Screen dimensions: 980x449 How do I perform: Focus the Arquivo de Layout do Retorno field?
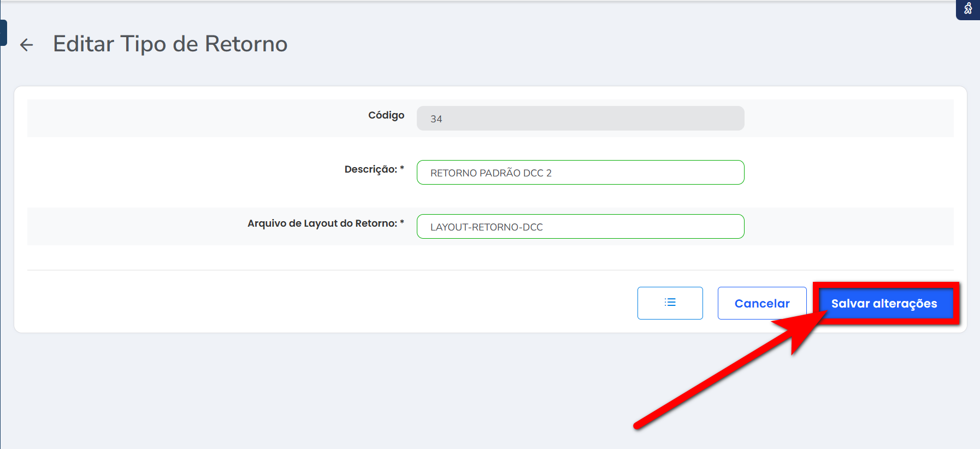click(580, 227)
